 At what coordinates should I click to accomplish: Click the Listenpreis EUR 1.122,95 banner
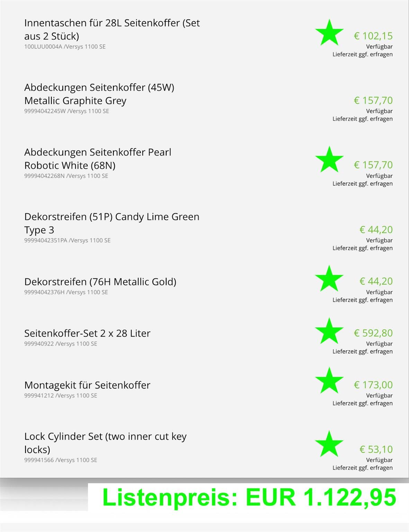249,497
